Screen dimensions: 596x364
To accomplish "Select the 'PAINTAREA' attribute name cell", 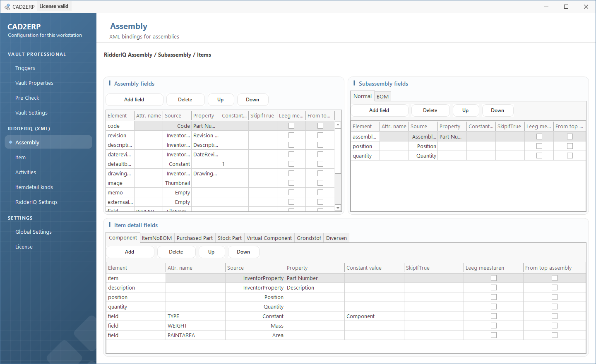I will point(195,335).
